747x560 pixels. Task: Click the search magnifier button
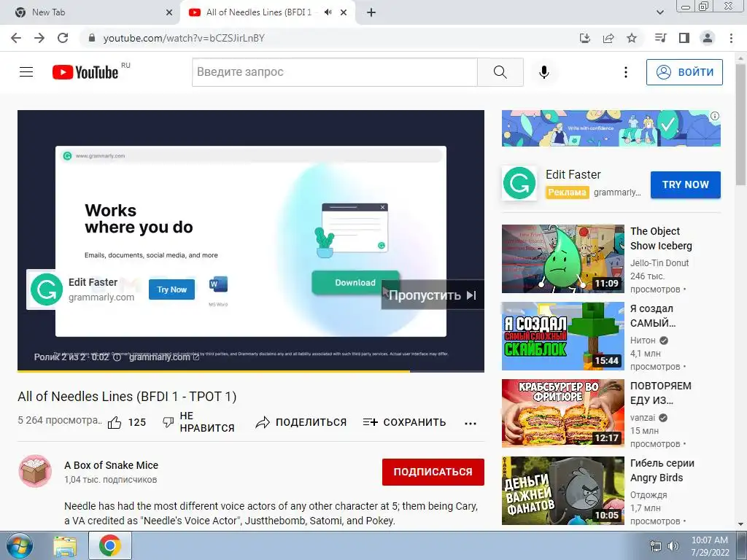500,72
